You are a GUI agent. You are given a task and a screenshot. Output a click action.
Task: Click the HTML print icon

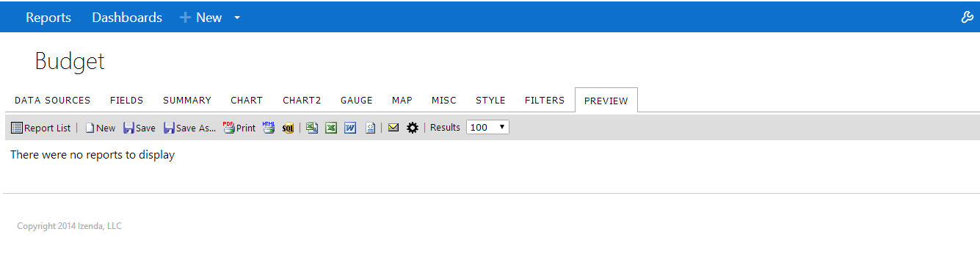pos(268,128)
